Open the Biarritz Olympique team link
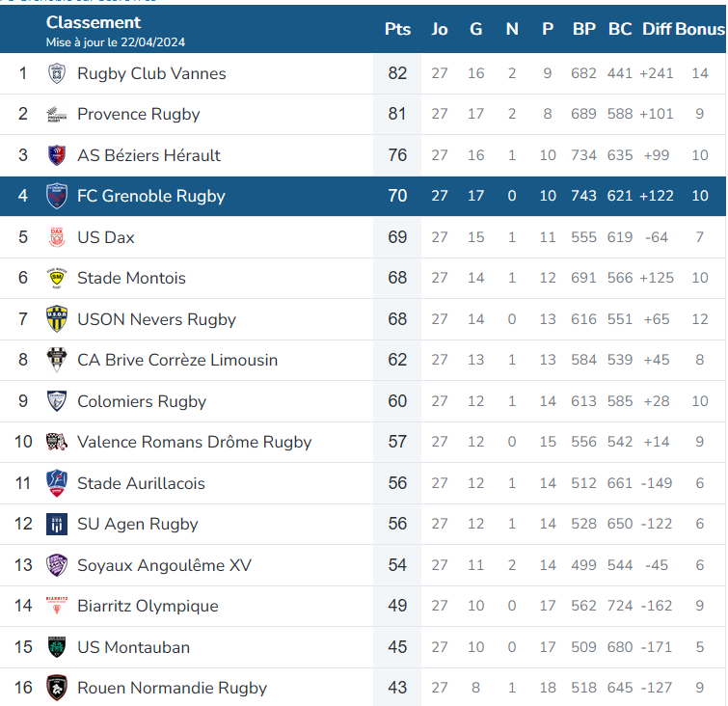The width and height of the screenshot is (728, 706). (x=148, y=606)
